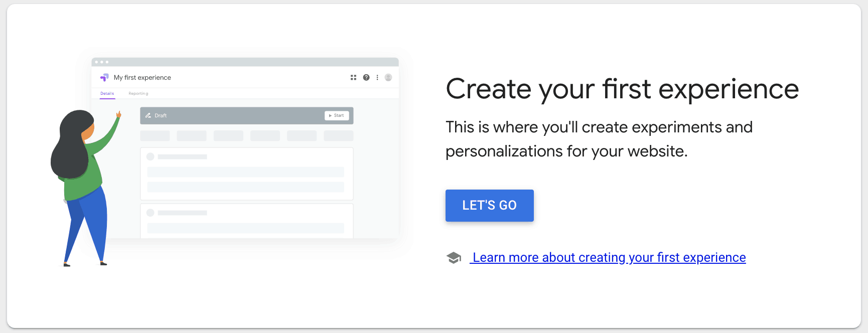Click the pencil icon beside Draft
The width and height of the screenshot is (868, 333).
point(148,115)
